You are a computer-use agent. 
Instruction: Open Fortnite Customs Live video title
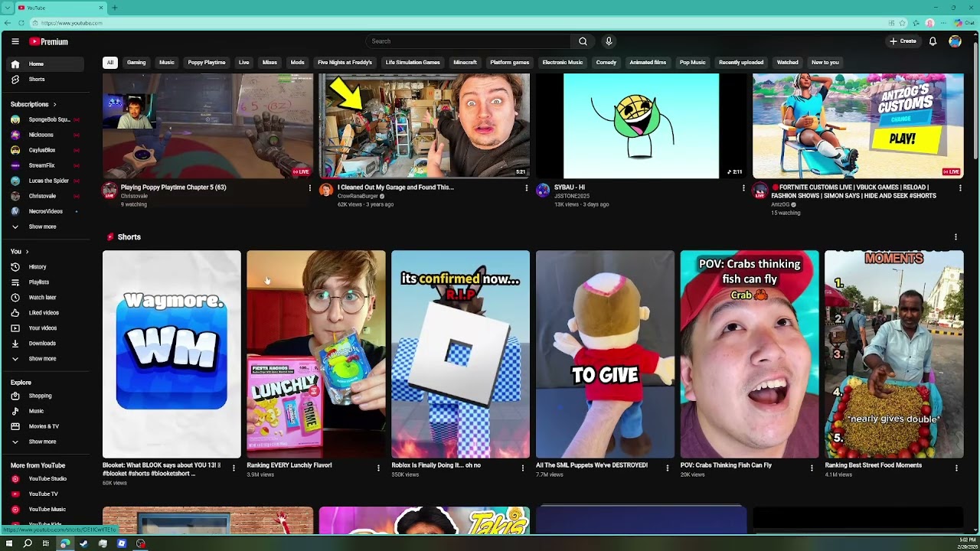coord(854,191)
